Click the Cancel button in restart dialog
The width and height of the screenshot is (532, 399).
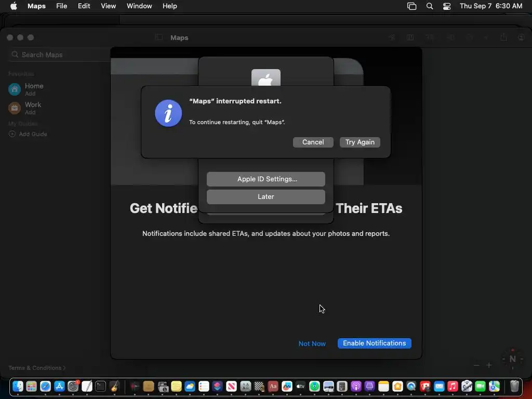(x=313, y=142)
